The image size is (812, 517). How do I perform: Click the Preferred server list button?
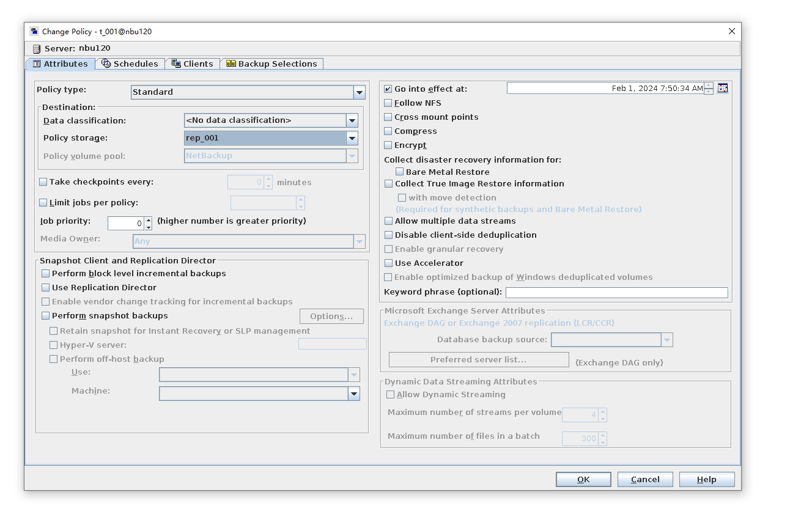479,359
